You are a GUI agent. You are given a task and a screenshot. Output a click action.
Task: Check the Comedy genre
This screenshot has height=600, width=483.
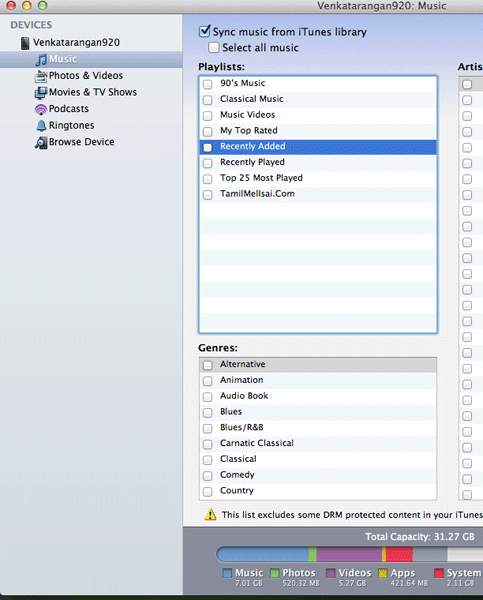pyautogui.click(x=207, y=476)
